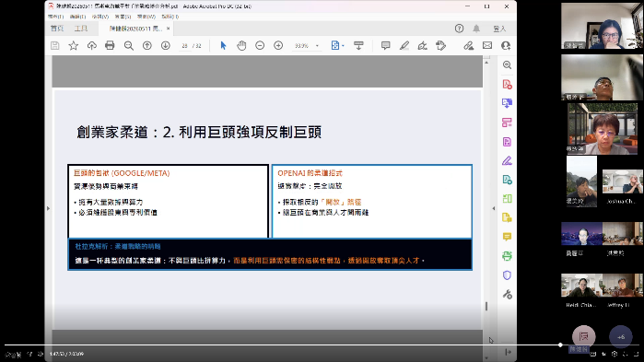
Task: Open the help question mark icon
Action: coord(459,29)
